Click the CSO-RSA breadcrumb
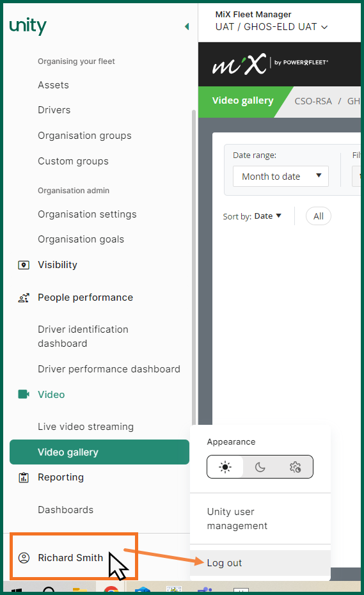 click(313, 101)
